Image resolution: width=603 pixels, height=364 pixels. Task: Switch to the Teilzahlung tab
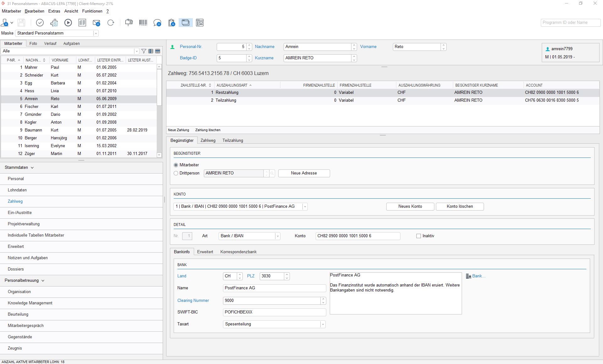pyautogui.click(x=233, y=141)
